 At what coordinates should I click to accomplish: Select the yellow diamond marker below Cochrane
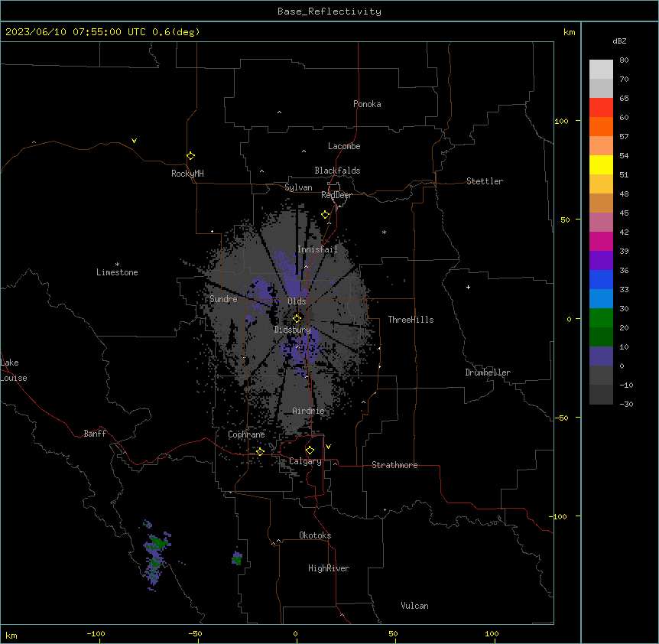[260, 452]
